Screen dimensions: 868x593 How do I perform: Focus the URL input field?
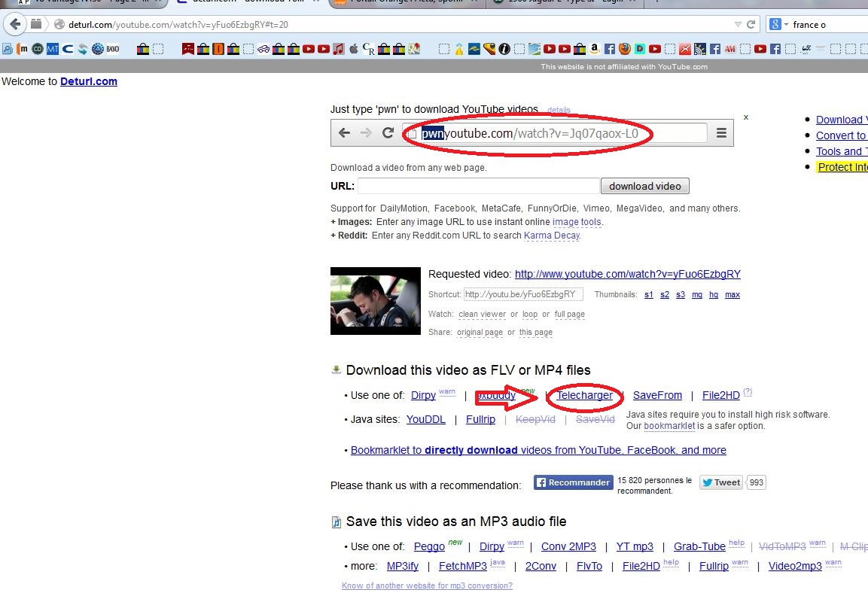tap(478, 186)
